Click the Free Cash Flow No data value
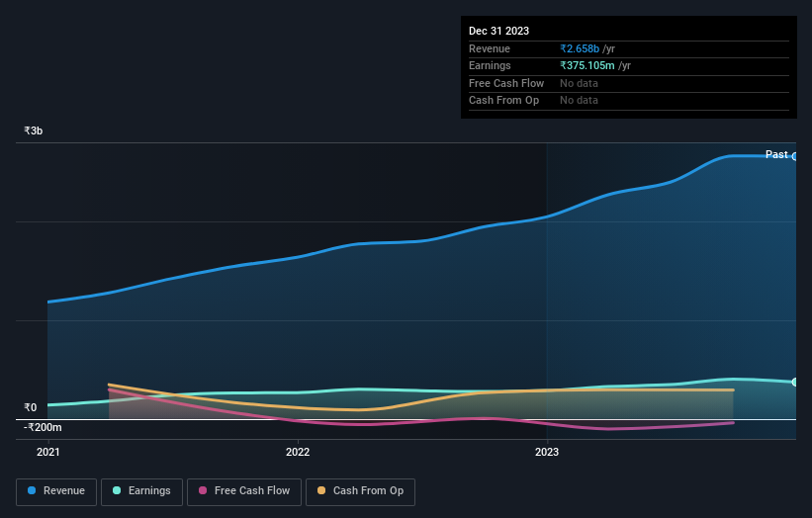The height and width of the screenshot is (518, 812). (579, 83)
